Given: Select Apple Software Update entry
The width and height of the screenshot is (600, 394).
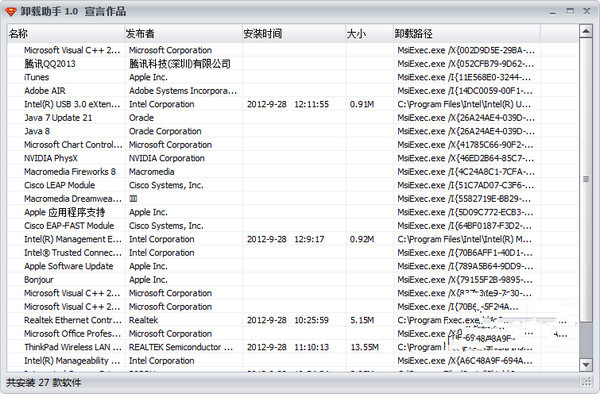Looking at the screenshot, I should (x=292, y=266).
